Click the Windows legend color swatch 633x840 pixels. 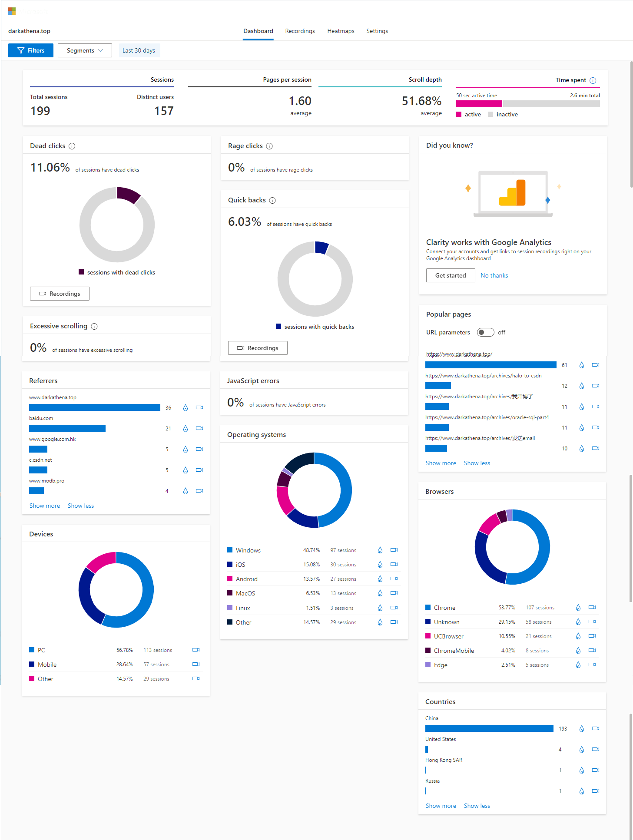coord(230,550)
